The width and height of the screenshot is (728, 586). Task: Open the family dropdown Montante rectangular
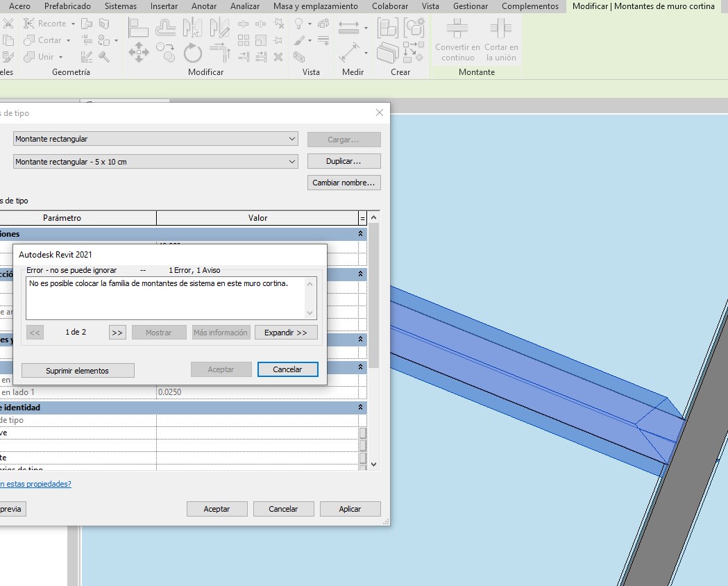pos(292,139)
